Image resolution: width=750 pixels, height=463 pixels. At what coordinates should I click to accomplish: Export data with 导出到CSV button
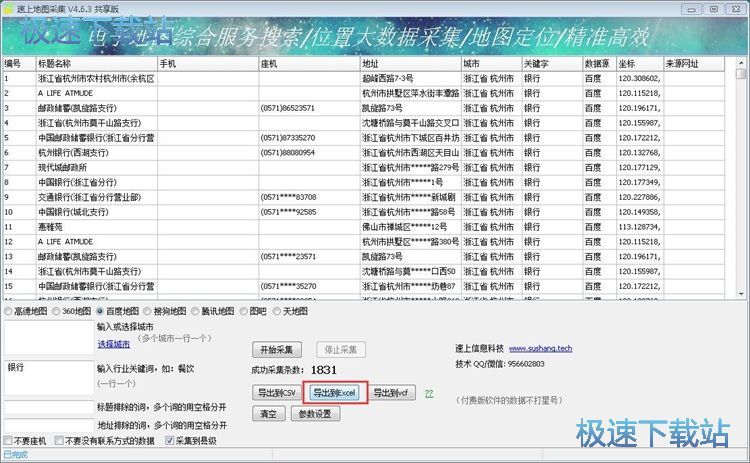point(276,393)
